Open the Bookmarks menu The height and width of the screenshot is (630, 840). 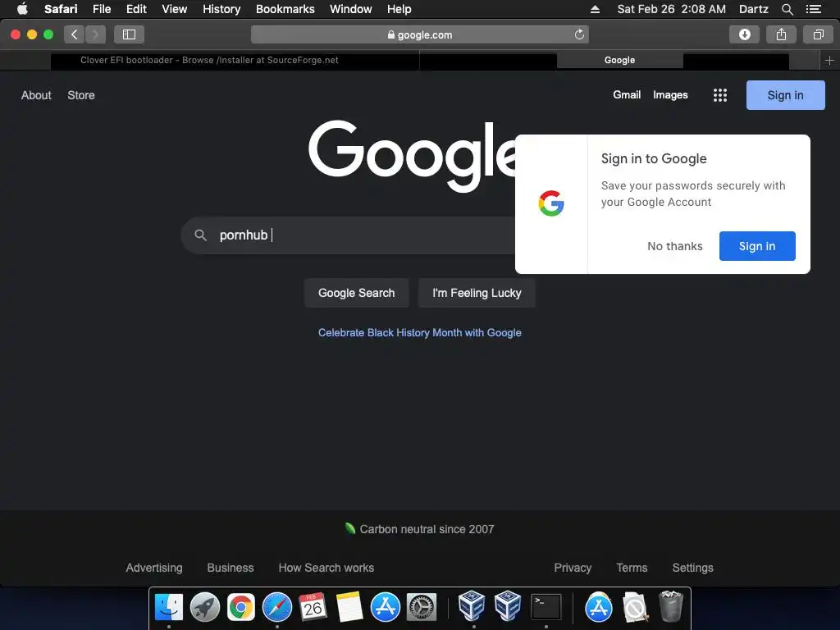(285, 9)
